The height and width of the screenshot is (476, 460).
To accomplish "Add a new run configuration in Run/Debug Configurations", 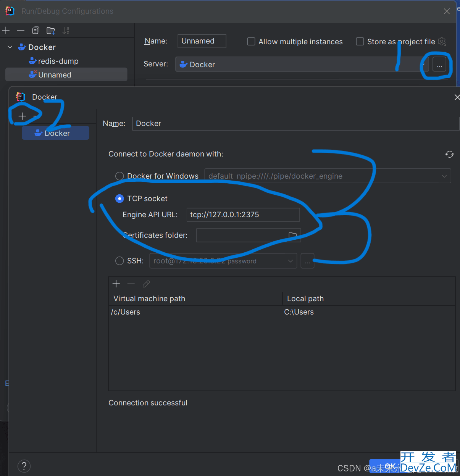I will click(6, 31).
